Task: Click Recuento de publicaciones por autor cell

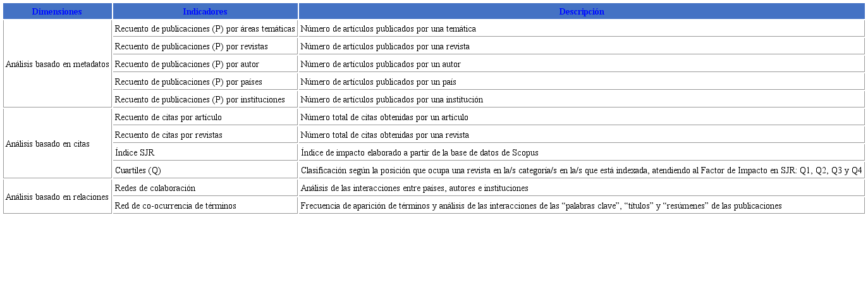Action: click(x=186, y=64)
